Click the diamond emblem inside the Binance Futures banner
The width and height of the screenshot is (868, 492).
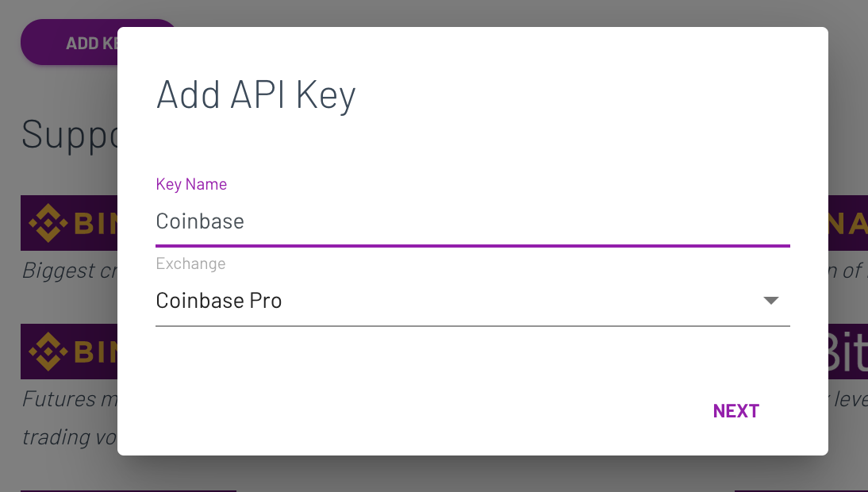point(49,351)
